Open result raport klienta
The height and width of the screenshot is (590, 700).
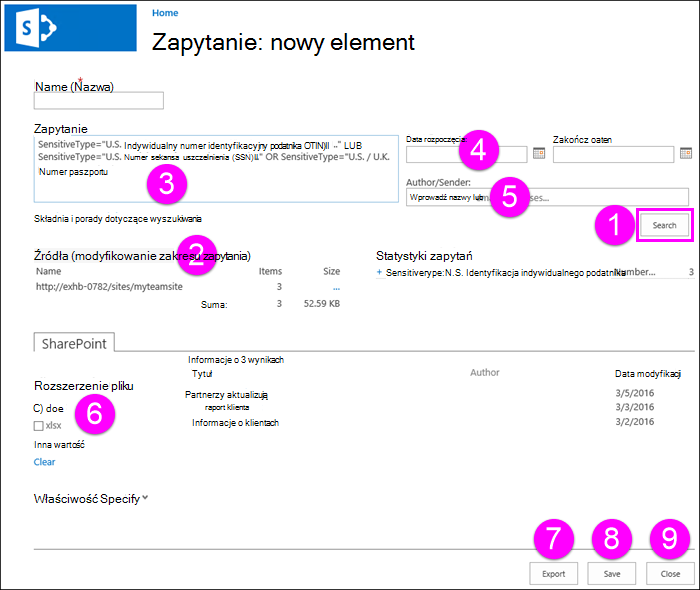click(x=227, y=407)
